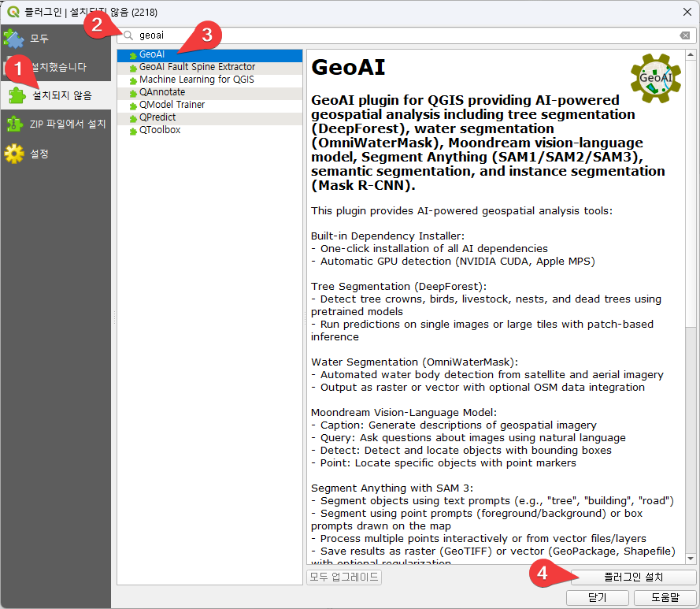Click the description panel vertical scrollbar
Screen dimensions: 700x609
(691, 315)
